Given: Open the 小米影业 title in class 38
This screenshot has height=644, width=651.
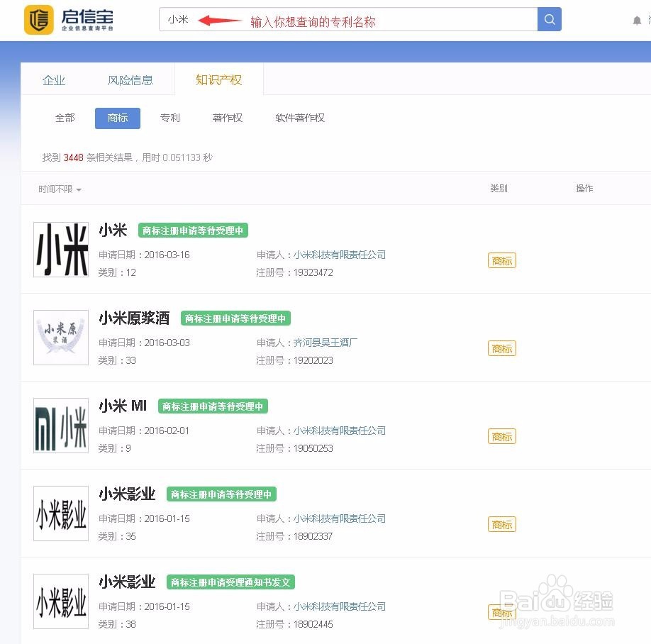Looking at the screenshot, I should pyautogui.click(x=127, y=582).
